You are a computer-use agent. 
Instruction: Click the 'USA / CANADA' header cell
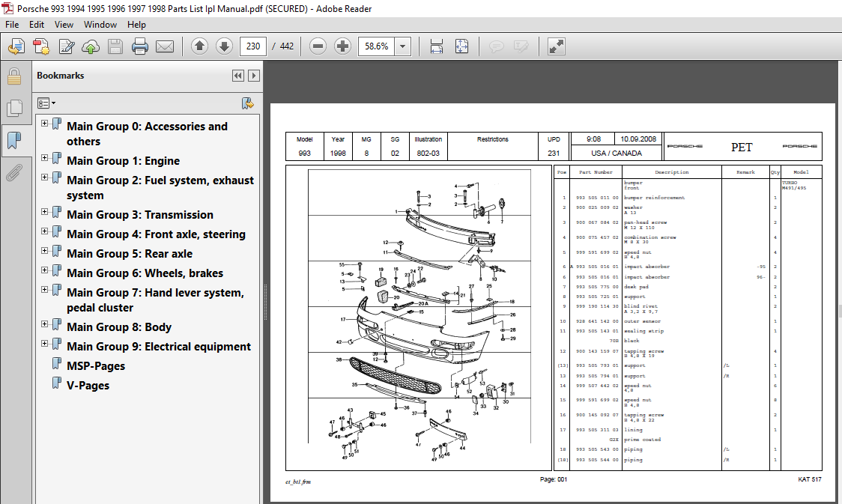[x=617, y=153]
